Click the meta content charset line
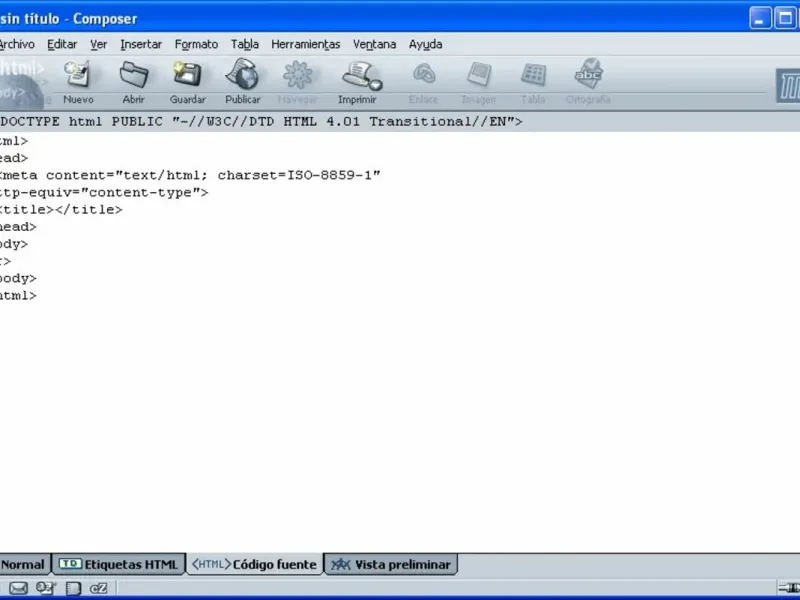Viewport: 800px width, 600px height. click(x=190, y=175)
